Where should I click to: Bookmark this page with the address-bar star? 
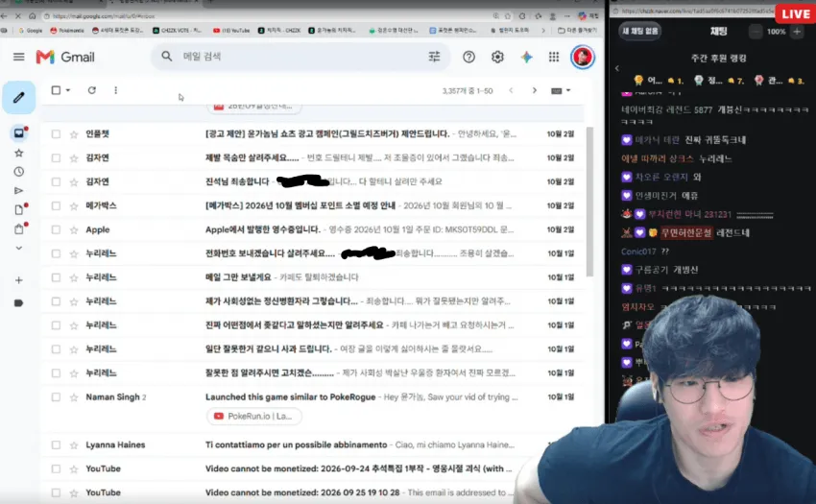tap(508, 16)
